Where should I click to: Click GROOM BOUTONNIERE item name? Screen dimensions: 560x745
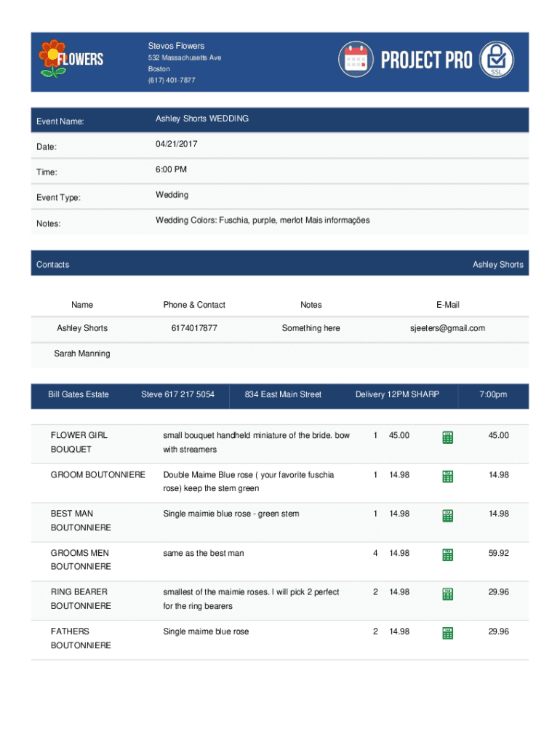[98, 474]
